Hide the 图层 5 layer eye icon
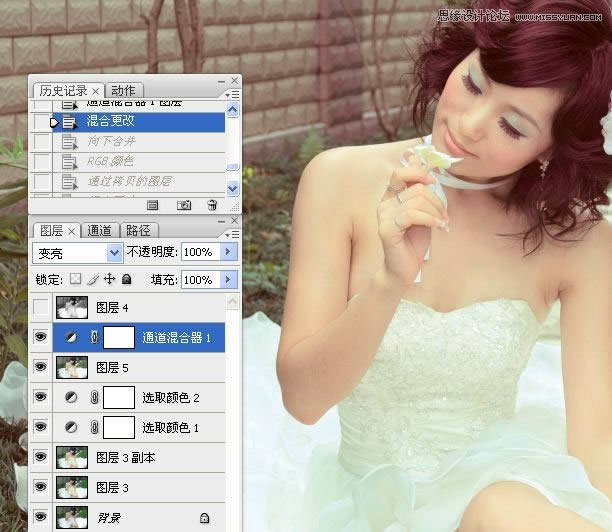This screenshot has height=532, width=612. (41, 368)
